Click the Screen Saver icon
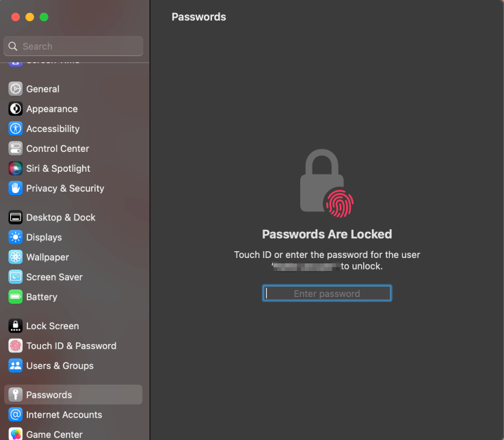The image size is (504, 440). coord(15,277)
